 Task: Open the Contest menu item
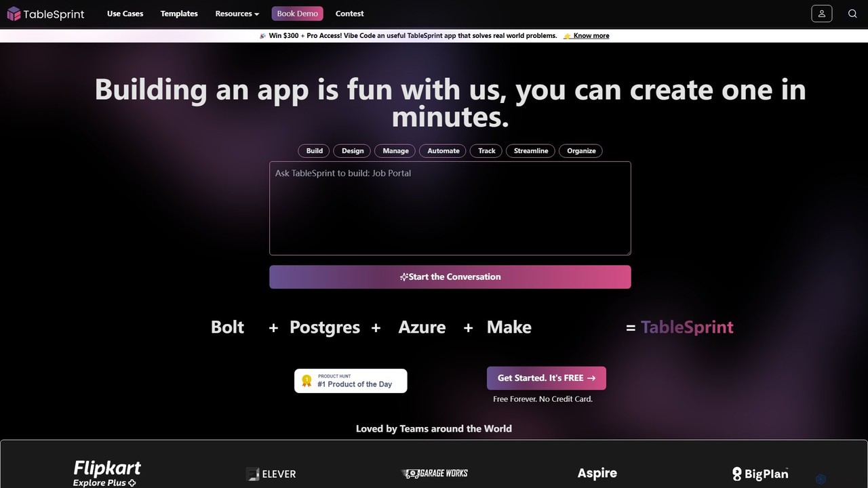[x=350, y=14]
